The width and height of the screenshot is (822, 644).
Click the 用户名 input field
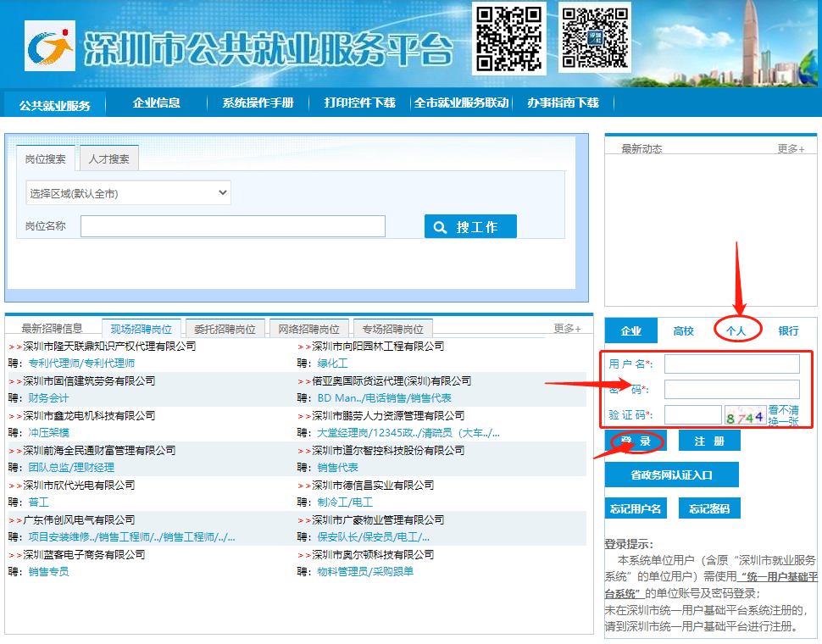click(731, 363)
